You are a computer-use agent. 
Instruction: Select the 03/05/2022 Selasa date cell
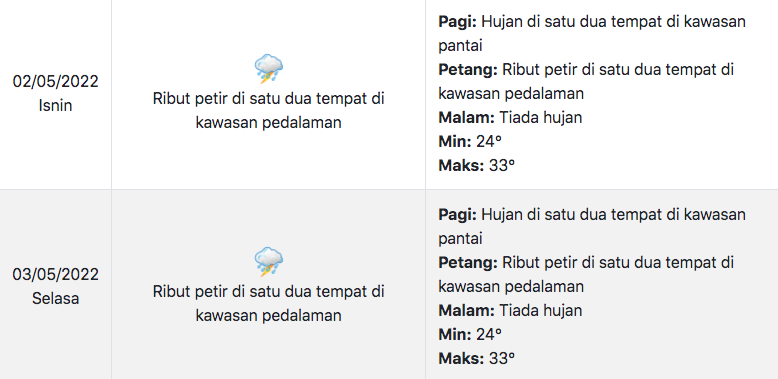(x=56, y=286)
